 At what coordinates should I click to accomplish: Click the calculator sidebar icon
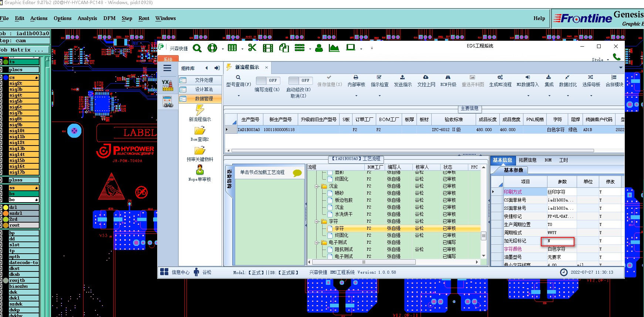click(168, 101)
